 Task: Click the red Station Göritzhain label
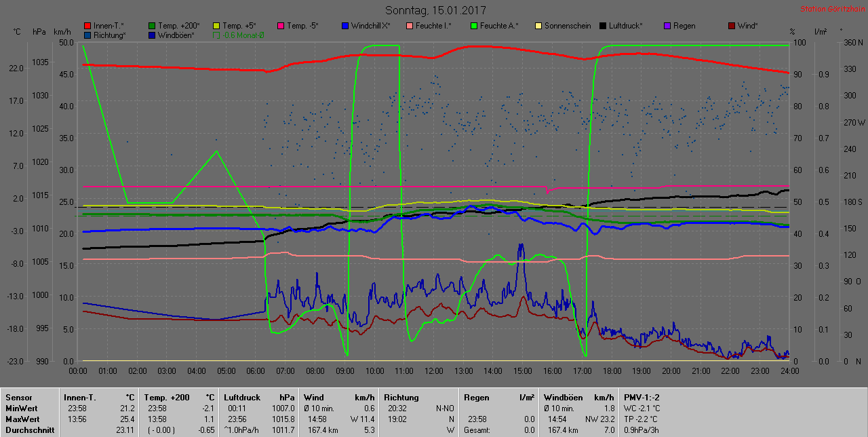[831, 9]
